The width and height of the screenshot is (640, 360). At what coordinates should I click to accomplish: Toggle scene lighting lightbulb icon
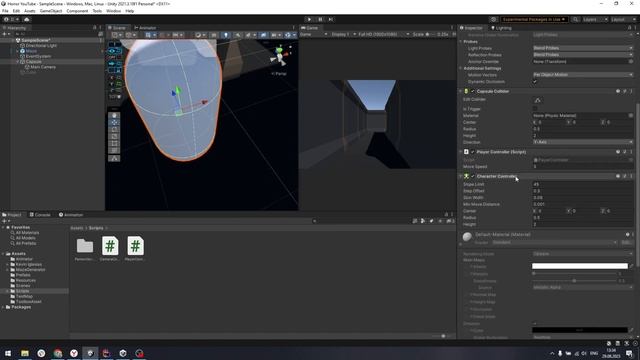225,35
